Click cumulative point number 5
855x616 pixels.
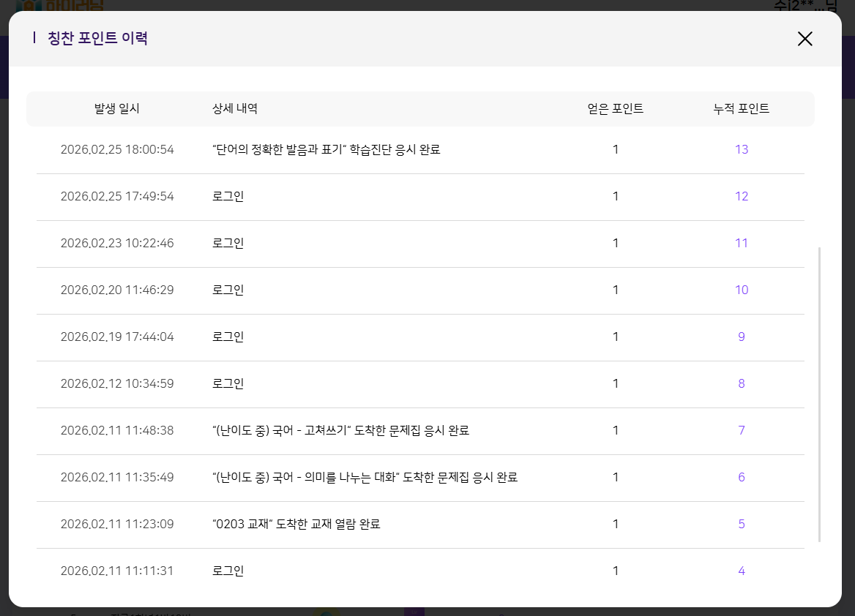coord(741,524)
